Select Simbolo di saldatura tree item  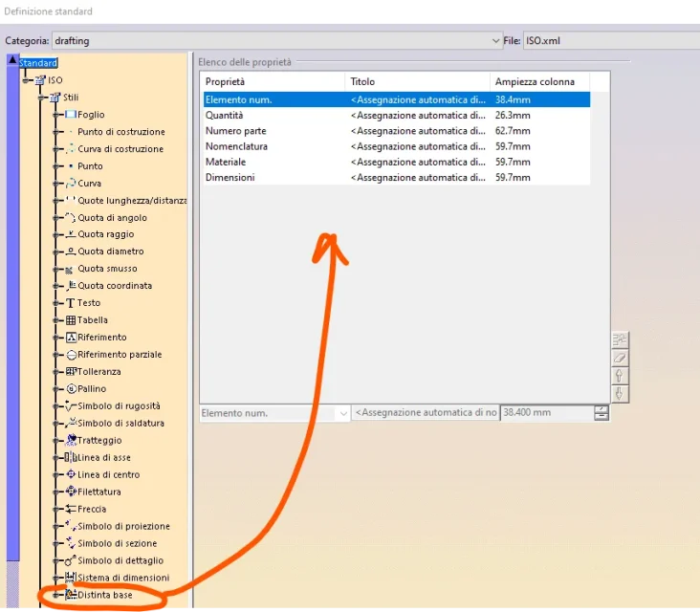pos(120,424)
